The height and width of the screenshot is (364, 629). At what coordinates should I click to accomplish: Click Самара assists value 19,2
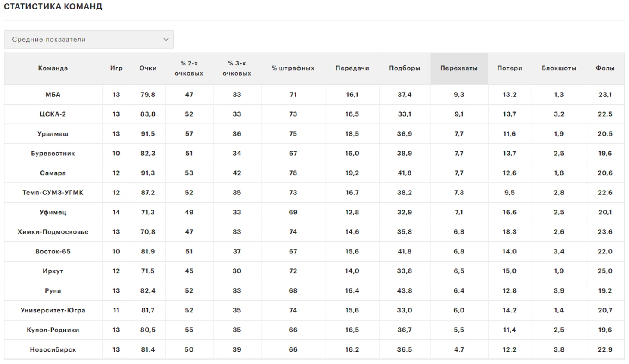(x=352, y=173)
